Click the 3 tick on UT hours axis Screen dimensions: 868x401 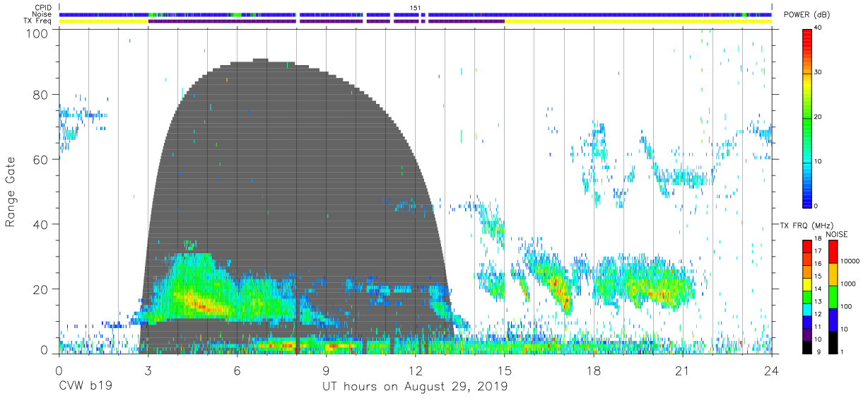148,371
